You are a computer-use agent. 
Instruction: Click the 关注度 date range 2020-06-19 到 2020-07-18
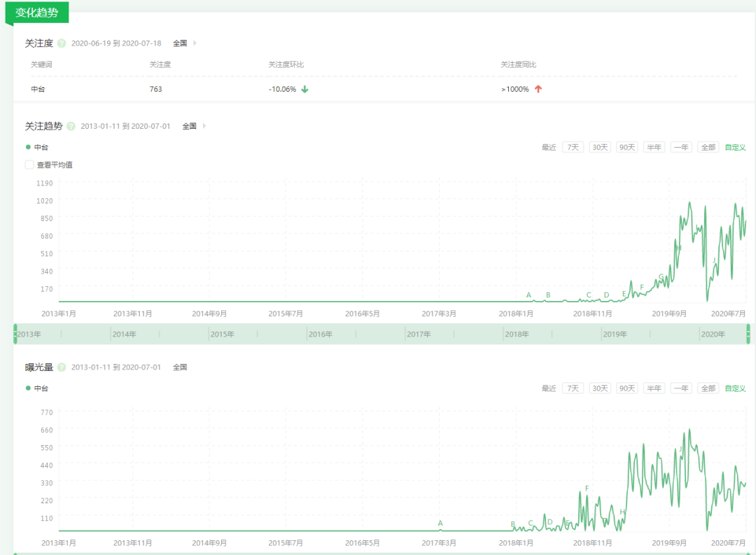pos(116,43)
